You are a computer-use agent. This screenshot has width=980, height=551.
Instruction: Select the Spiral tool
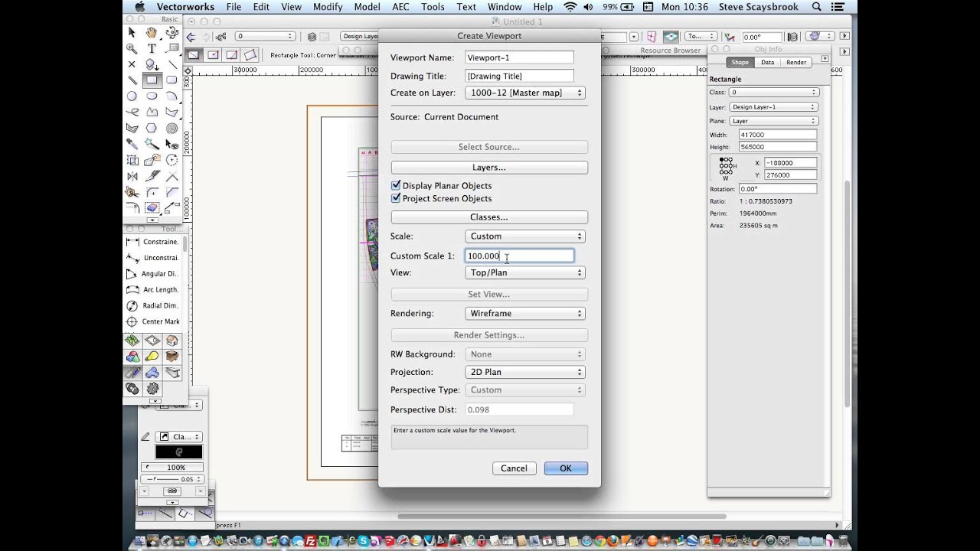(x=171, y=128)
